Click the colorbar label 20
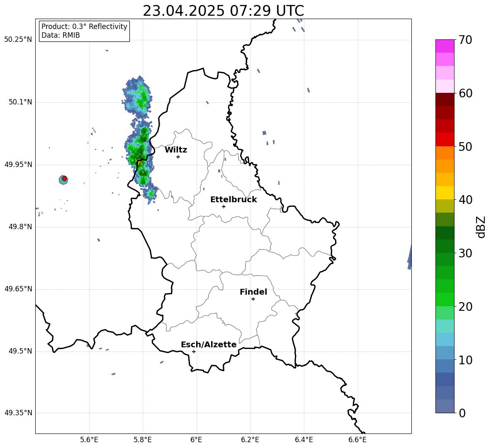Screen dimensions: 491x448 pyautogui.click(x=465, y=307)
